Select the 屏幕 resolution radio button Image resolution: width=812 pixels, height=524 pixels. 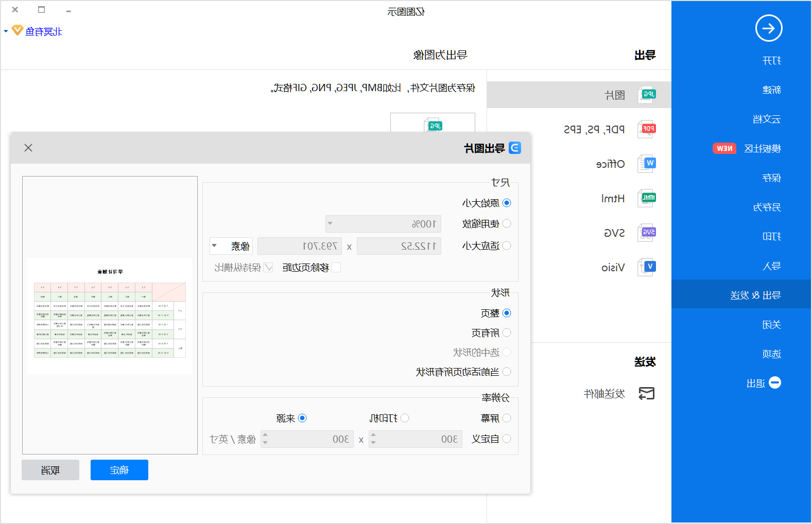(507, 418)
